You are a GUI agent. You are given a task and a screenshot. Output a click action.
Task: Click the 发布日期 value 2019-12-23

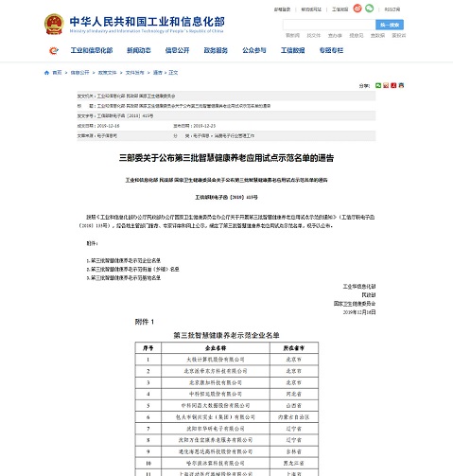(x=204, y=126)
